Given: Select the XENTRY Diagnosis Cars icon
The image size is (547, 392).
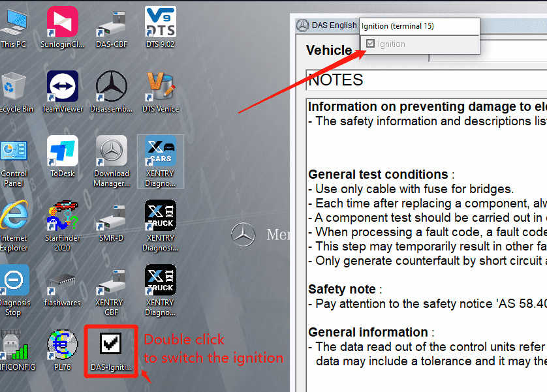Looking at the screenshot, I should (x=161, y=161).
